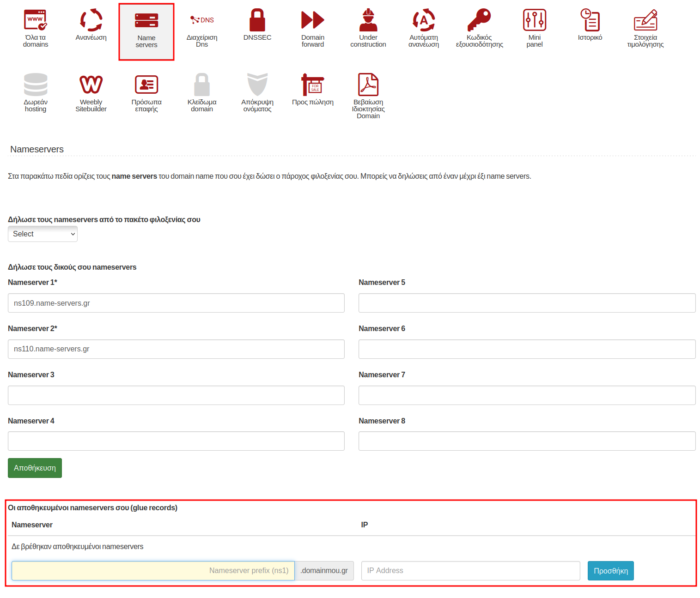The width and height of the screenshot is (700, 598).
Task: Click the Domain forward arrows icon
Action: [x=313, y=20]
